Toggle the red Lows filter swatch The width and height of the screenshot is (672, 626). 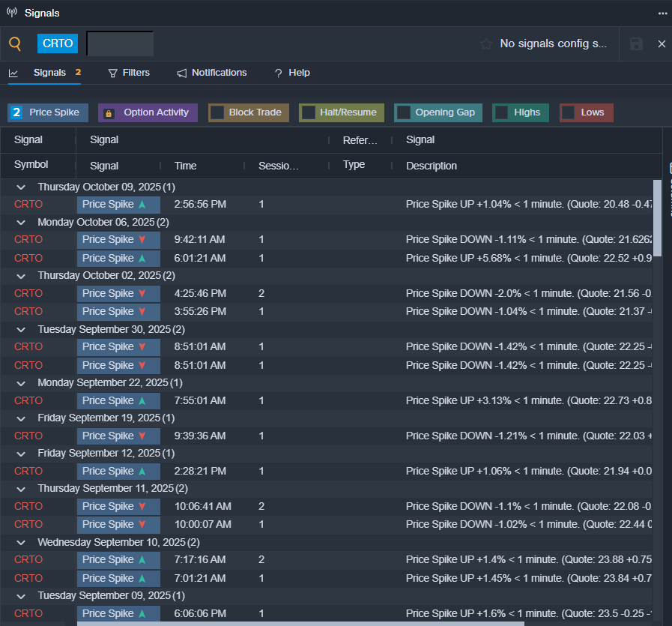pyautogui.click(x=569, y=112)
